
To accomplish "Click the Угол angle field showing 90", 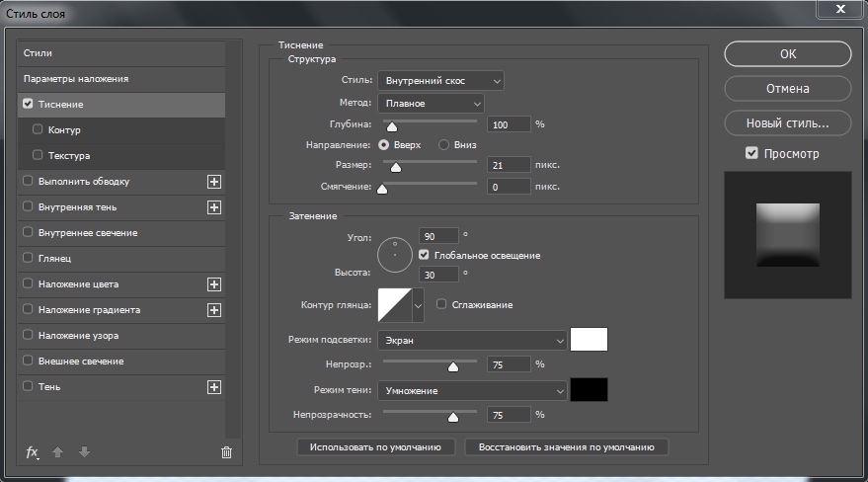I will coord(439,236).
